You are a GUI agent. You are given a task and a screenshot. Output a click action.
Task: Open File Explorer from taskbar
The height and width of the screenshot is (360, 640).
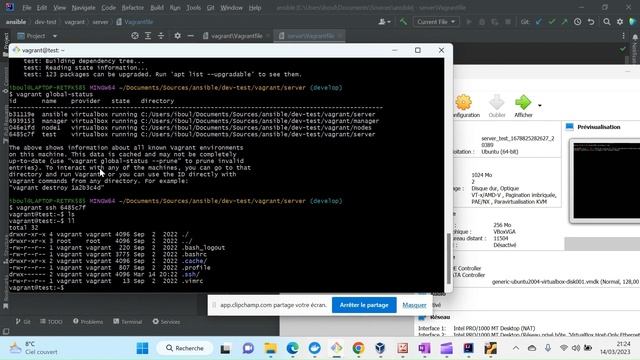[x=270, y=348]
